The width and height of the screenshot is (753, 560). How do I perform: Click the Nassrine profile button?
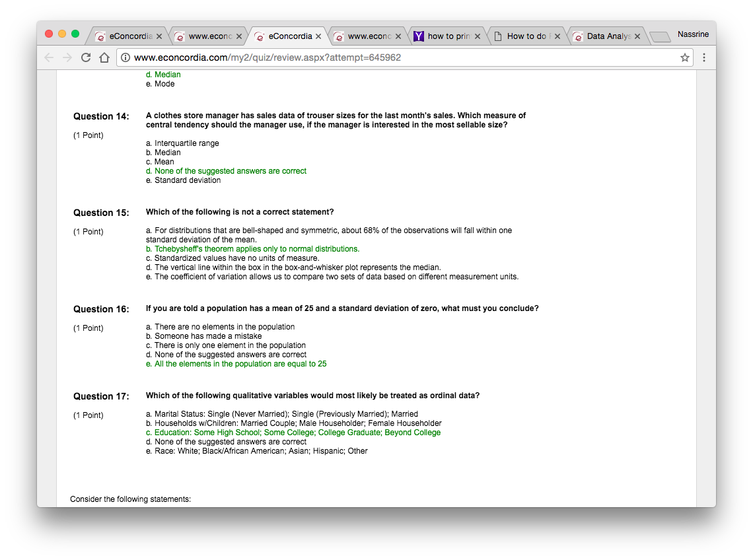(693, 34)
